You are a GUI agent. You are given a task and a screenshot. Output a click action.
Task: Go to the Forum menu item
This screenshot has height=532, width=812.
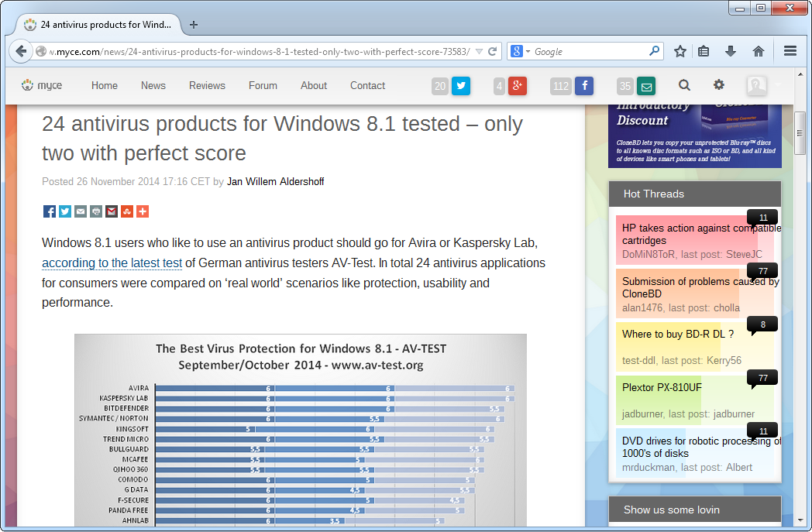coord(263,86)
